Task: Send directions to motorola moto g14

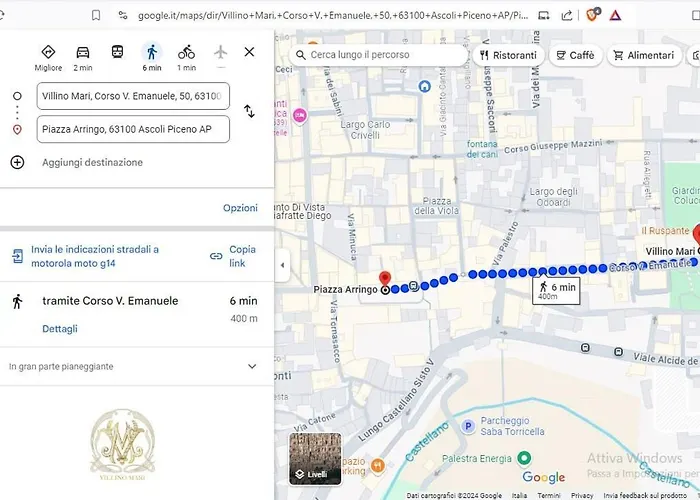Action: pos(86,256)
